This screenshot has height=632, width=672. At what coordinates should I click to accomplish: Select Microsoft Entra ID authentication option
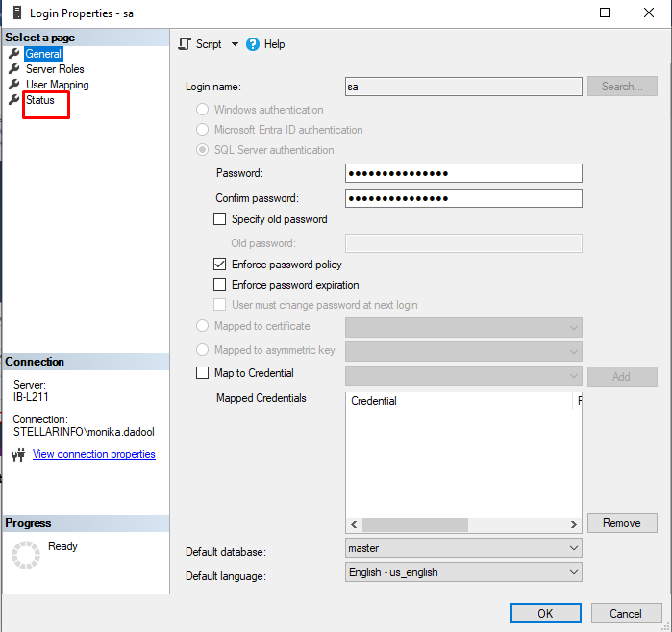coord(202,130)
